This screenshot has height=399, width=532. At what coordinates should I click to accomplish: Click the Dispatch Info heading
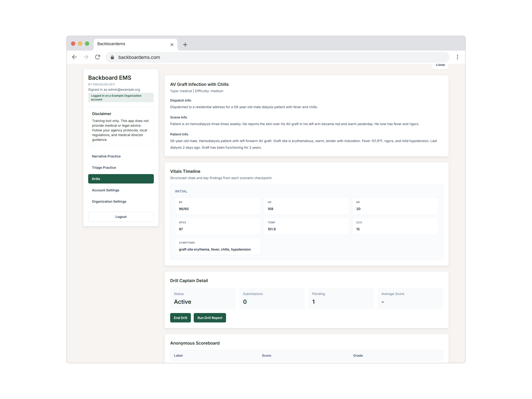pos(181,100)
